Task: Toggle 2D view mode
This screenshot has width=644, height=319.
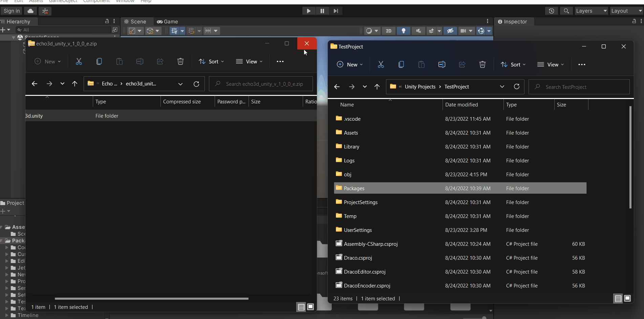Action: pos(388,31)
